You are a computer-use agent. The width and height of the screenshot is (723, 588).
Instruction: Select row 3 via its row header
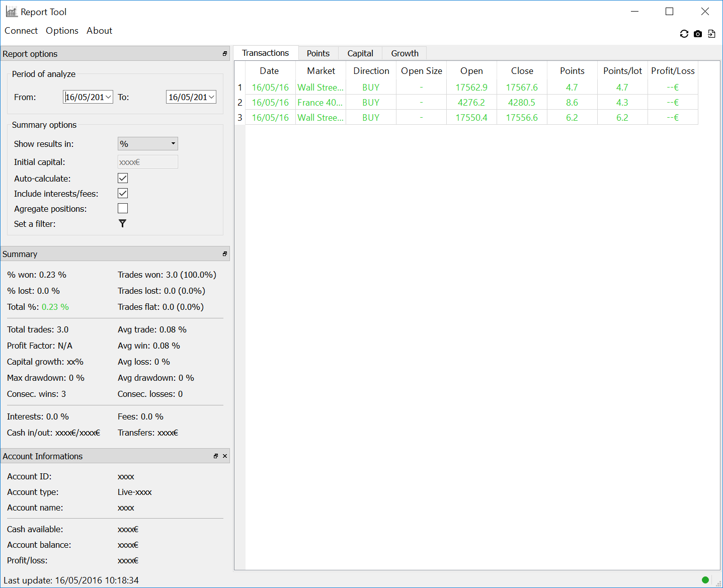[240, 117]
